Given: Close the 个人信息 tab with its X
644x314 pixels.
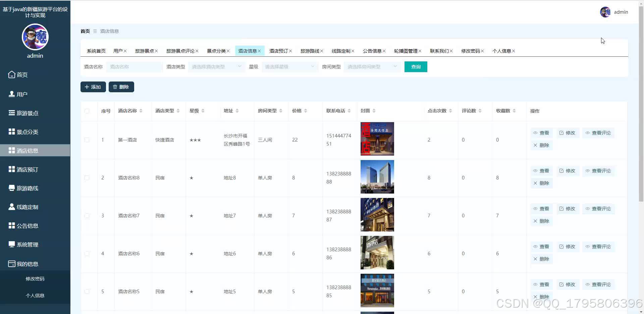Looking at the screenshot, I should pos(514,51).
